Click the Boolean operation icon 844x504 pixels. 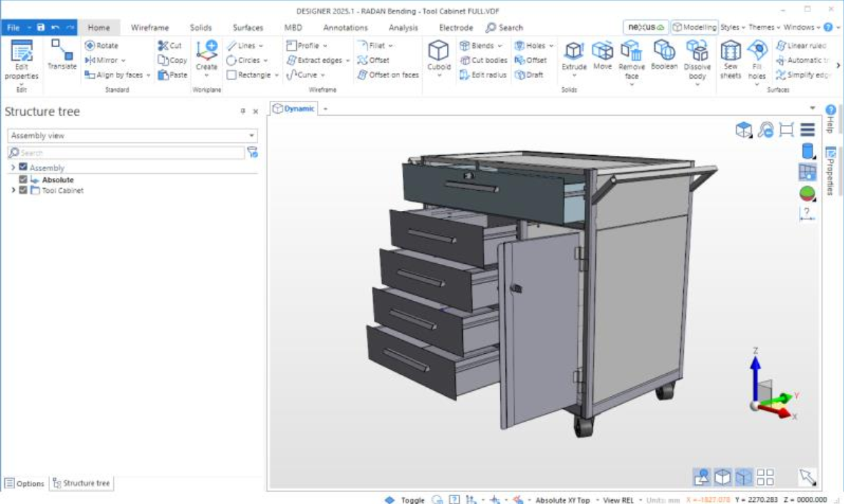664,51
